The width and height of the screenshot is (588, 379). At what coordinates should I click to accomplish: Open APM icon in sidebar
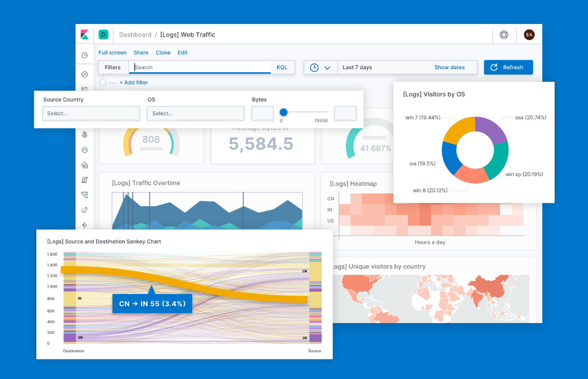tap(85, 195)
